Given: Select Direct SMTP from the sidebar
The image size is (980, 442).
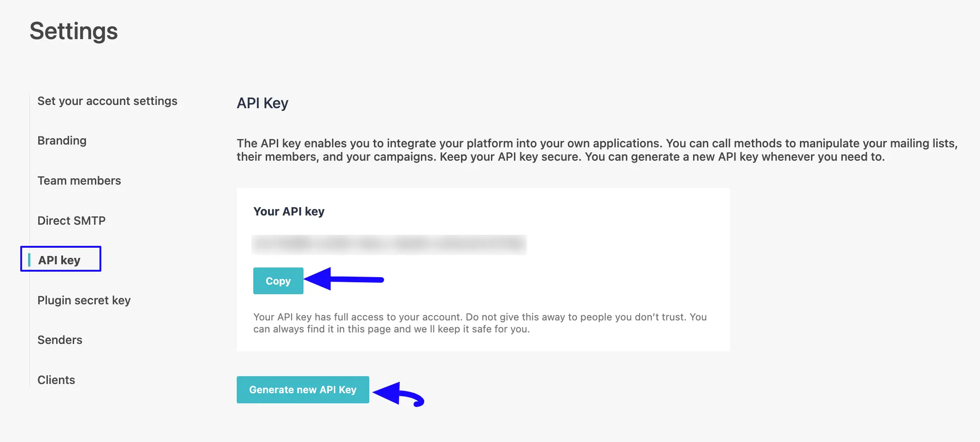Looking at the screenshot, I should (72, 220).
